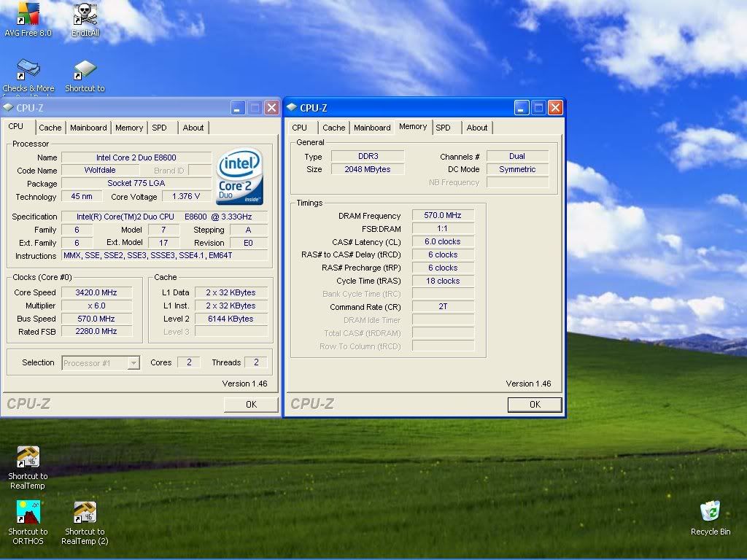This screenshot has width=747, height=560.
Task: Click the Package value 'Socket 775 LGA'
Action: click(x=136, y=183)
